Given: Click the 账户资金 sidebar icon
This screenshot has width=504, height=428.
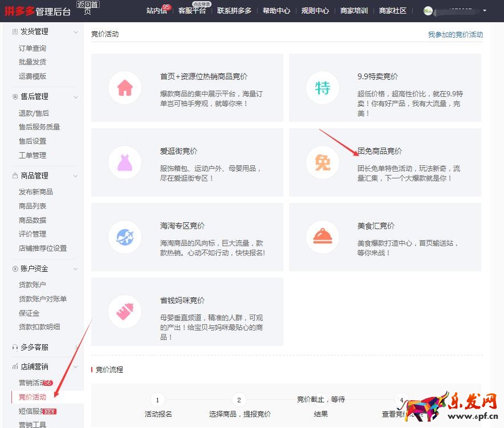Looking at the screenshot, I should coord(14,268).
